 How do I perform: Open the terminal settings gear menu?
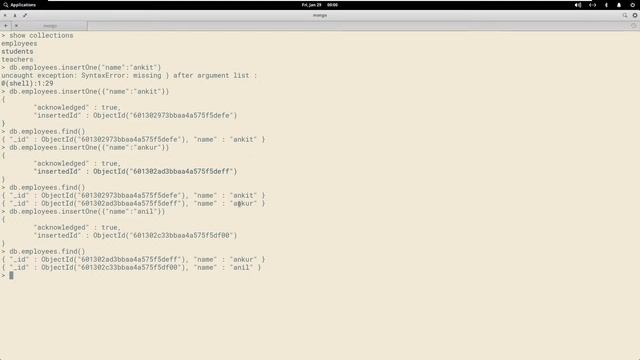(635, 15)
